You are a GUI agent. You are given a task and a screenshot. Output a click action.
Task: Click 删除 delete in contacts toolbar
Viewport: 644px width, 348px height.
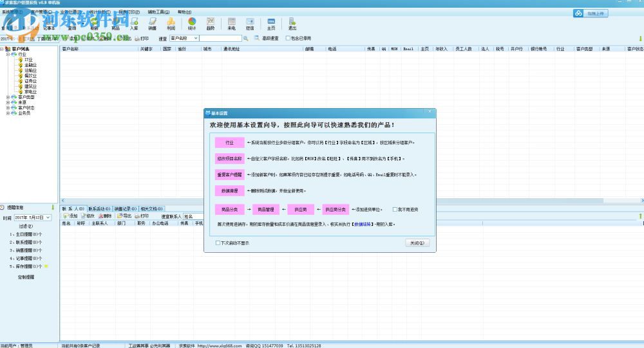(105, 216)
